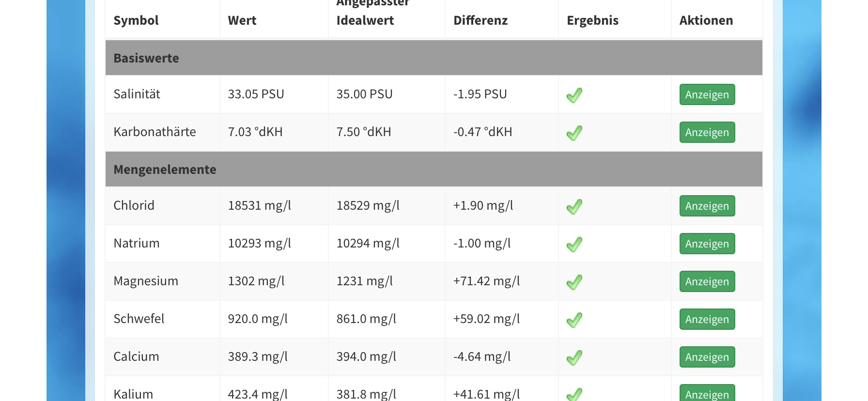Click the Kalium result checkmark icon
Screen dimensions: 868x401
(574, 395)
